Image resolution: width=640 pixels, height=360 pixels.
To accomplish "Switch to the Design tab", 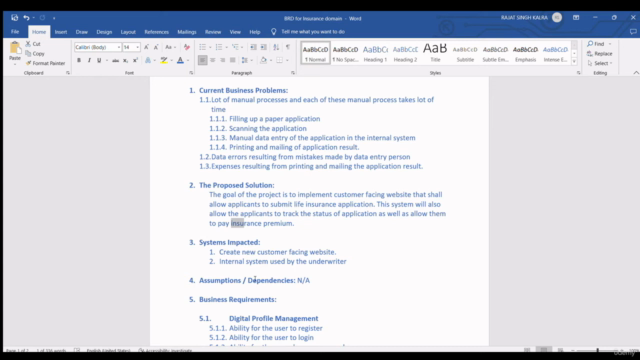I will coord(104,32).
